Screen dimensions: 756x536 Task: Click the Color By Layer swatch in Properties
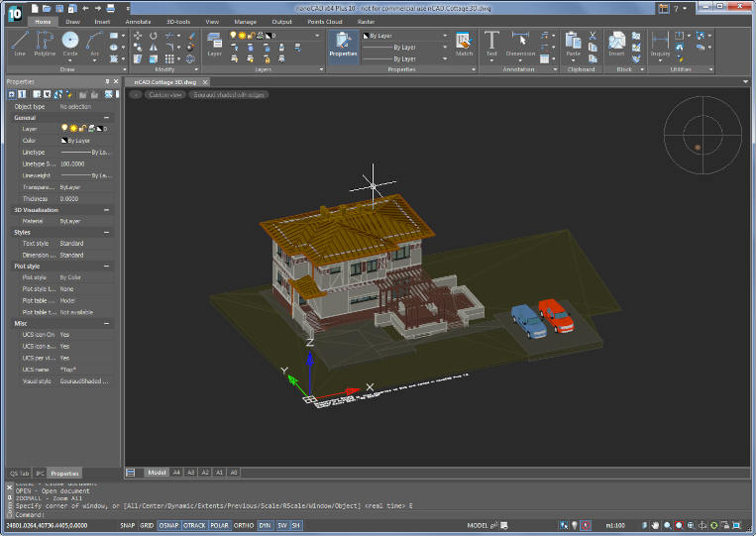click(x=64, y=141)
